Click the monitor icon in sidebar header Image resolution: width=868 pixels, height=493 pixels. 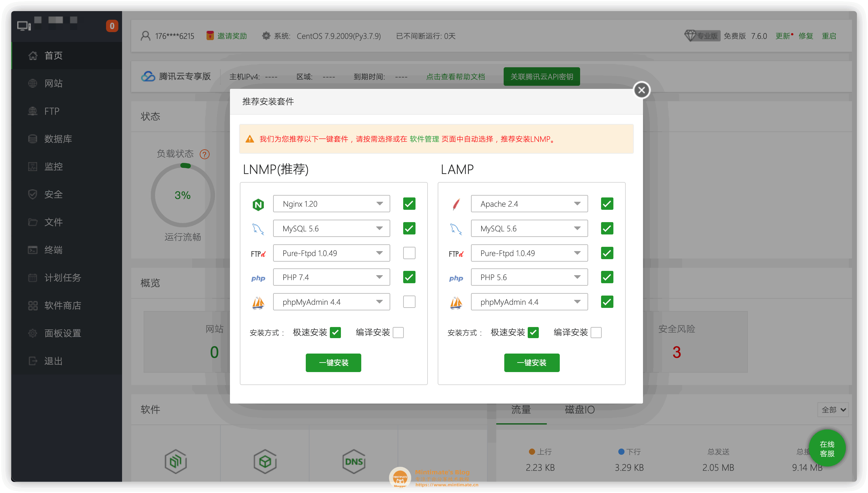(x=24, y=26)
